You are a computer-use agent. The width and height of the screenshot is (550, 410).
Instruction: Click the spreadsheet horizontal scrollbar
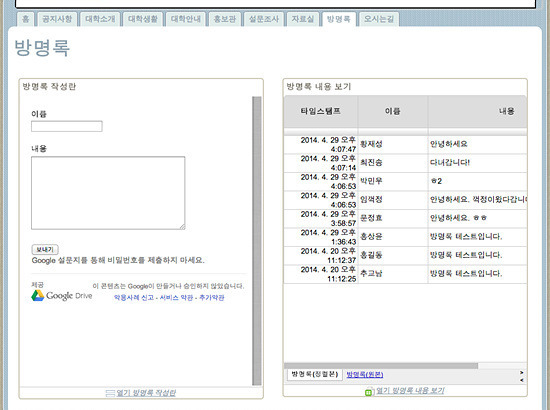381,365
